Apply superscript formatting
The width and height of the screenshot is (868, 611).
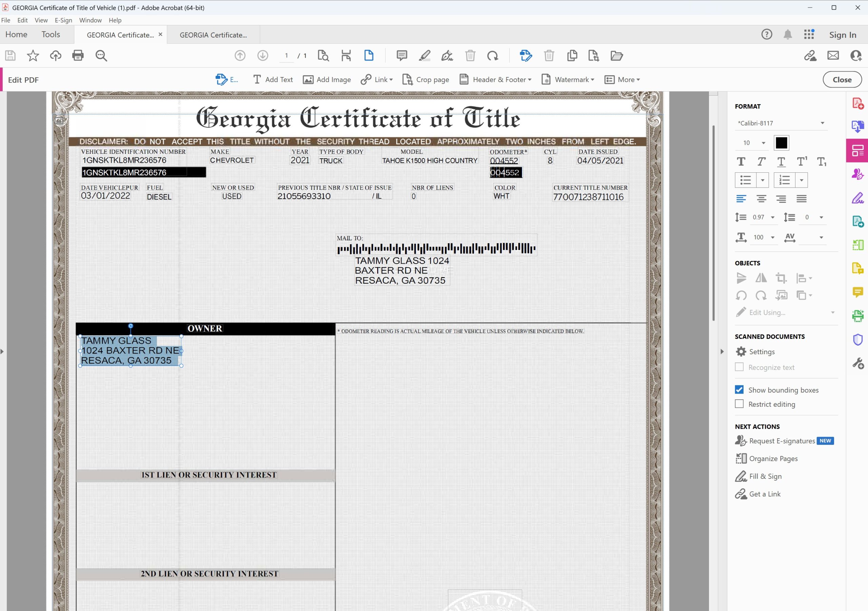[802, 162]
